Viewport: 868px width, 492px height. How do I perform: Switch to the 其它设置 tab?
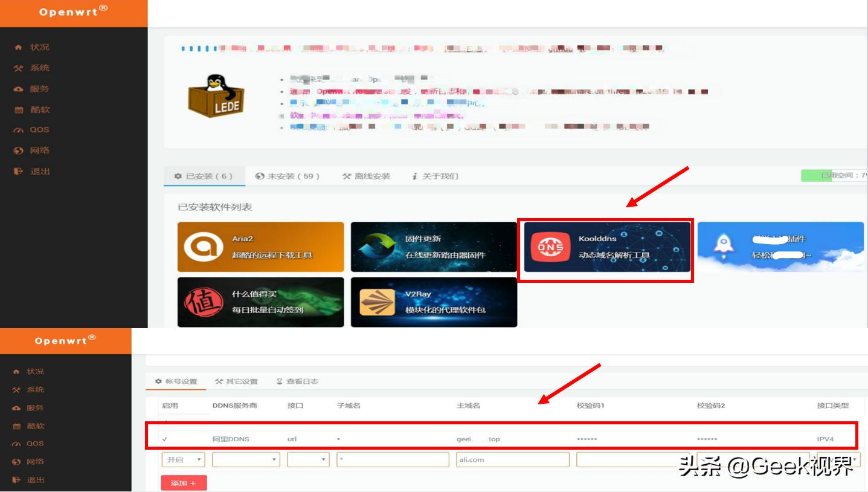click(236, 381)
